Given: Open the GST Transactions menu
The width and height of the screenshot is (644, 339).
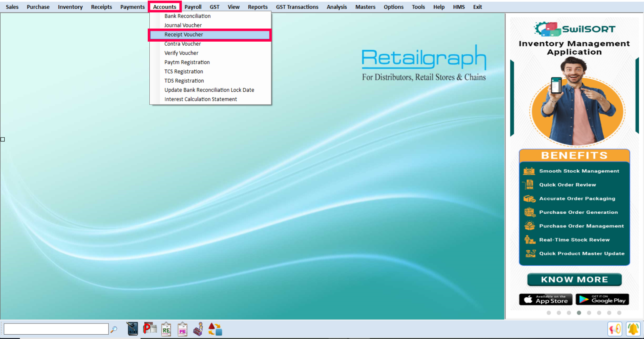Looking at the screenshot, I should (x=297, y=7).
